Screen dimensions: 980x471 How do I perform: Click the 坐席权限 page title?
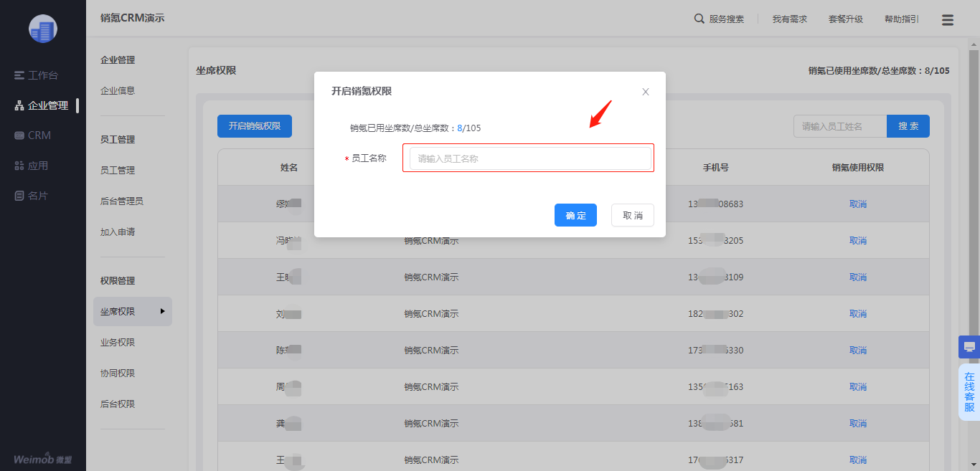[216, 71]
